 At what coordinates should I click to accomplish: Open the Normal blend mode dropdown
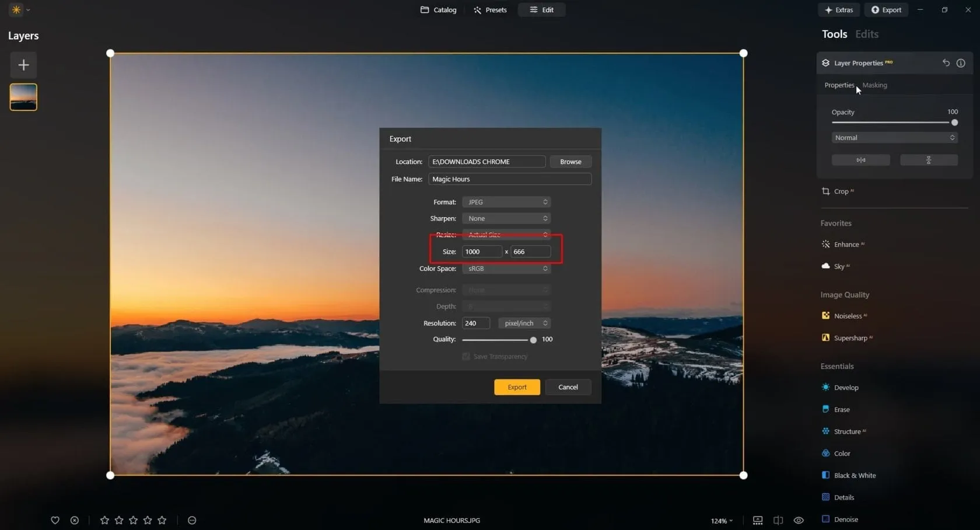click(894, 137)
